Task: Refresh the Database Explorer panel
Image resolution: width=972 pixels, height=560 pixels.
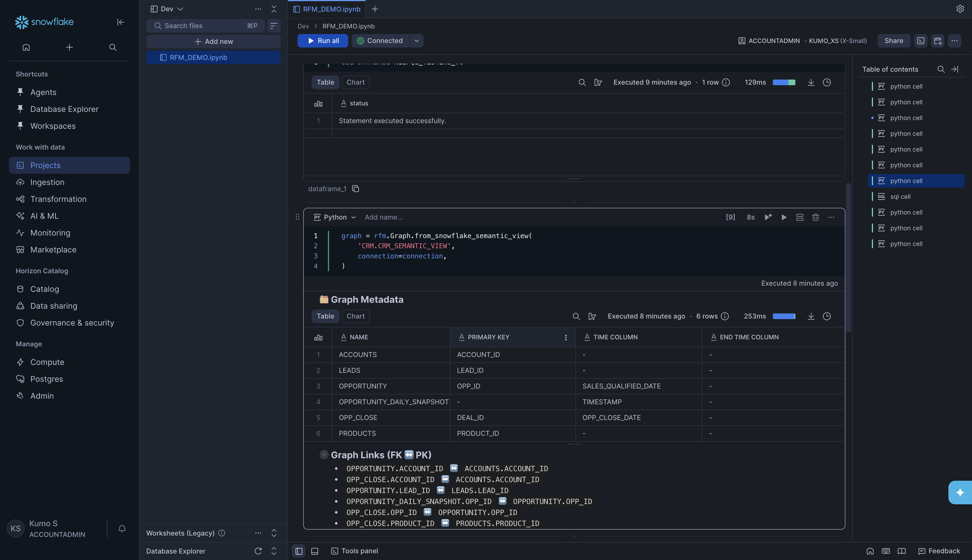Action: pos(258,551)
